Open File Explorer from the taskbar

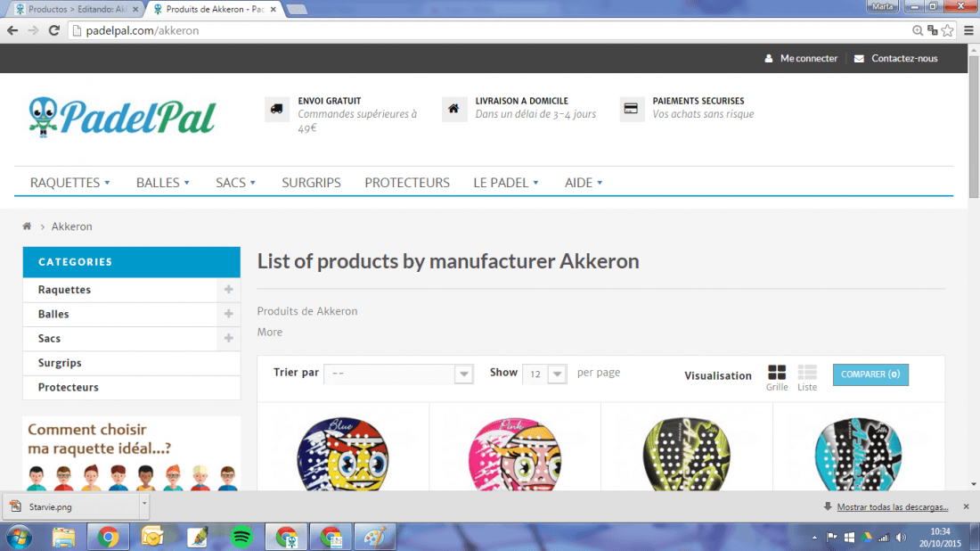click(x=64, y=538)
